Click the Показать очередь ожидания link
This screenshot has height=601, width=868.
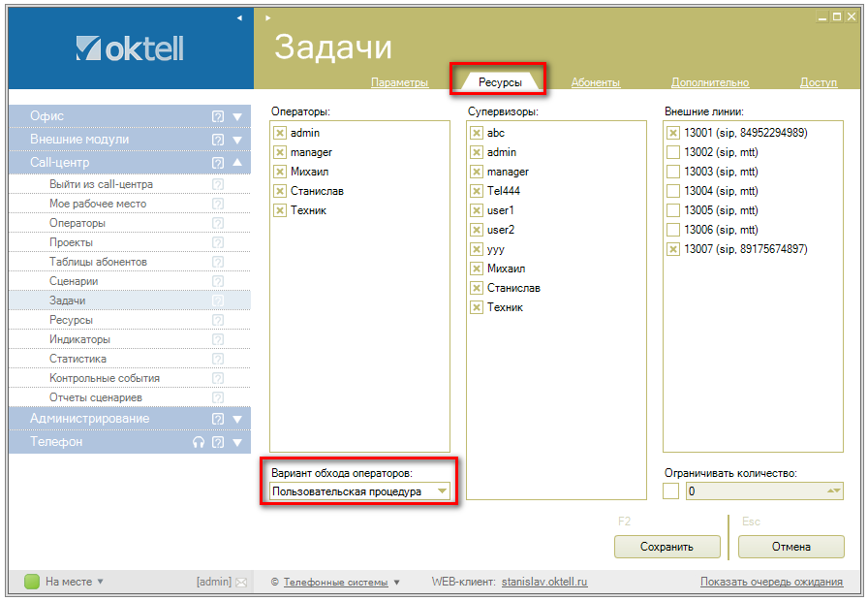(x=771, y=583)
